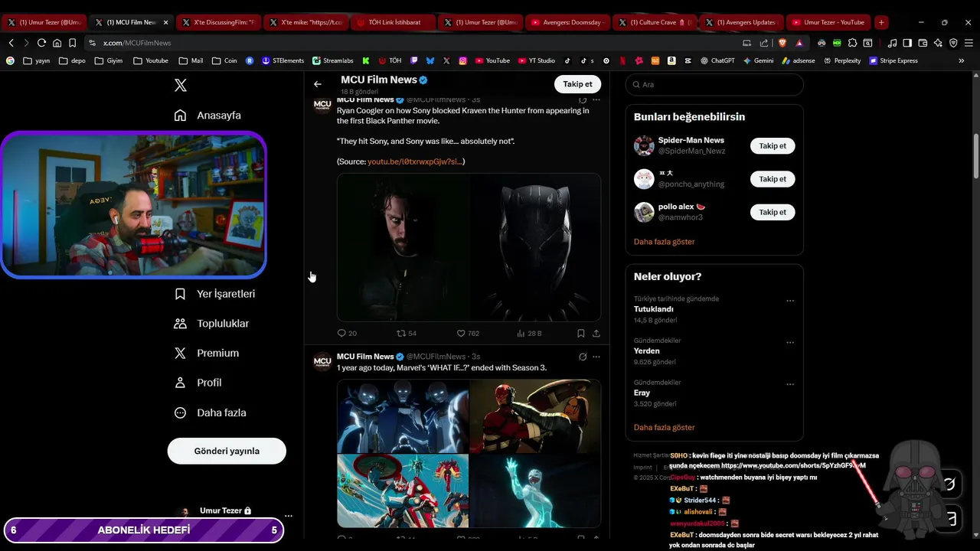
Task: Open Brave Rewards triangle icon
Action: click(x=799, y=43)
